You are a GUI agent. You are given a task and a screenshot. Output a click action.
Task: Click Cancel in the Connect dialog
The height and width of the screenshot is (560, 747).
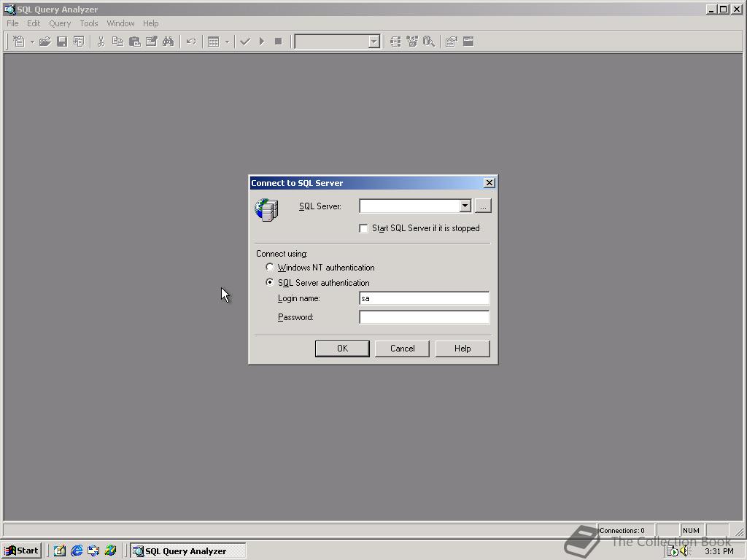403,349
